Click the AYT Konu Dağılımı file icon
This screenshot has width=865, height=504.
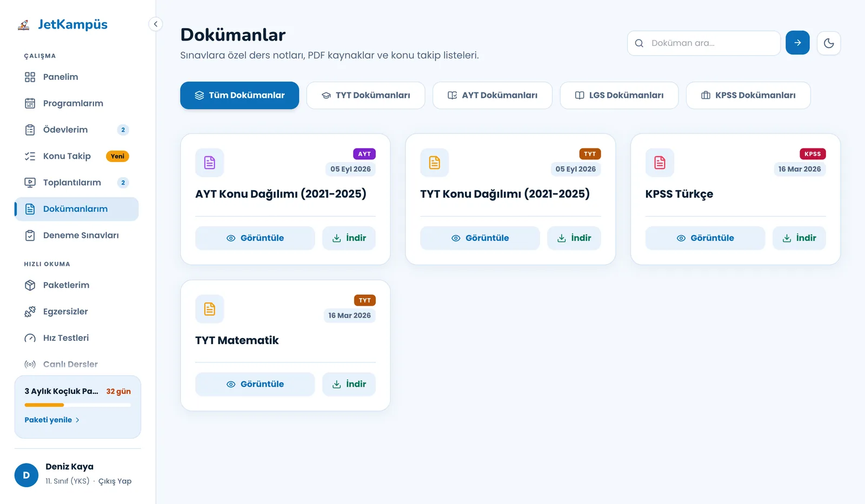[x=210, y=163]
